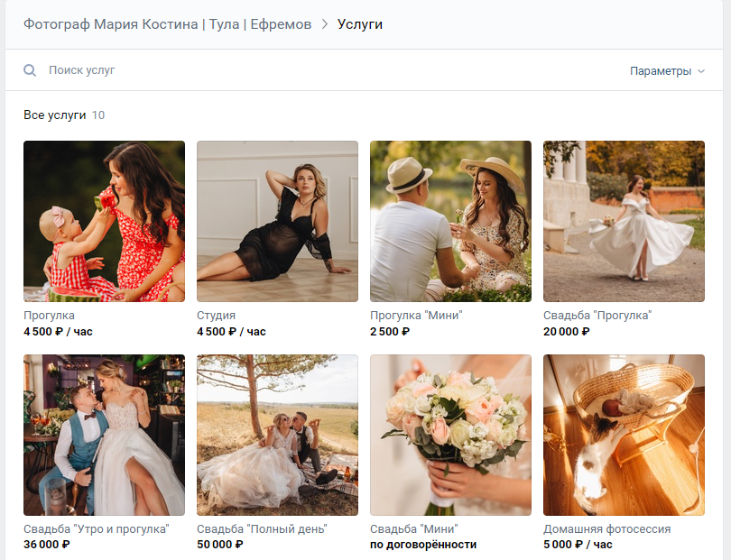Open the Свадьба "Мини" bouquet photo
731x560 pixels.
tap(450, 435)
